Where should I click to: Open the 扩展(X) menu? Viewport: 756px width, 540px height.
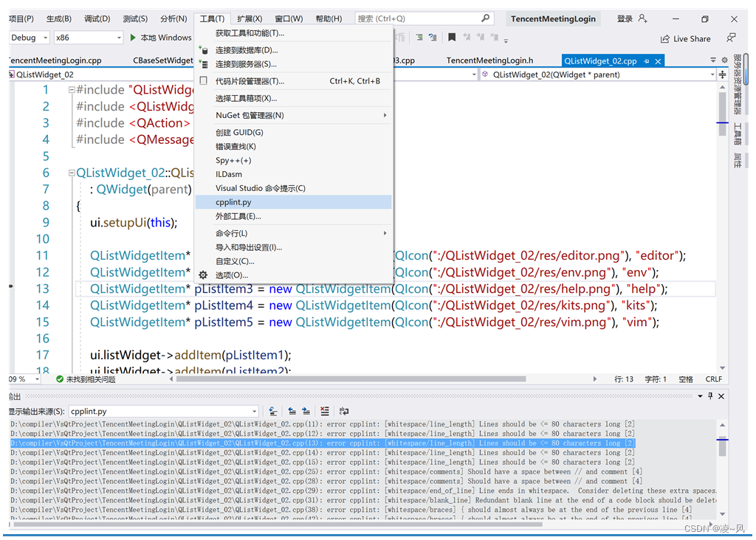point(250,18)
